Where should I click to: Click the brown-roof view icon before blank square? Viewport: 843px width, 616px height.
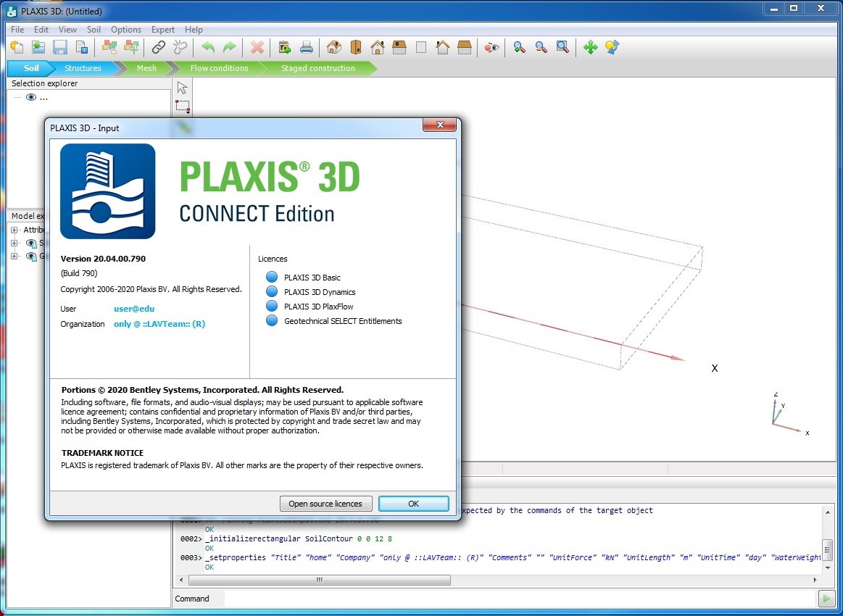[x=399, y=47]
